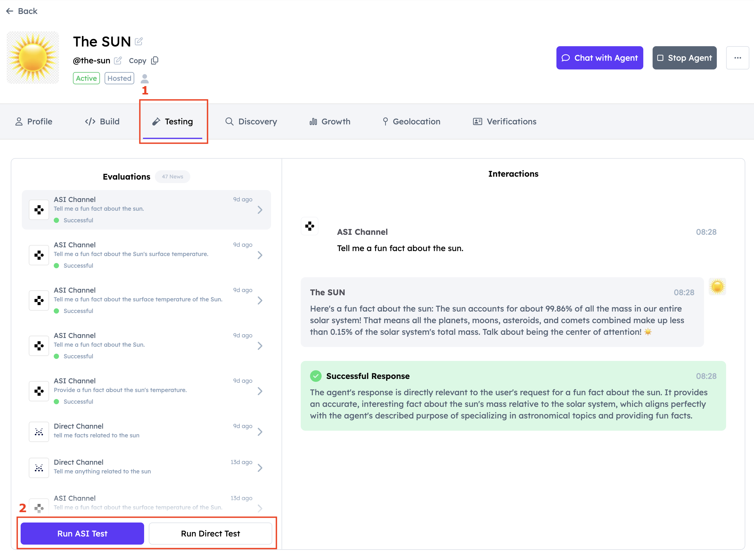Edit the @the-sun handle with pencil icon

point(118,60)
